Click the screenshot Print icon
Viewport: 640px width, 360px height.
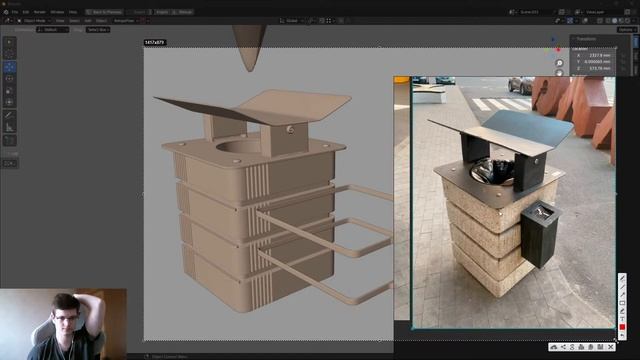581,347
